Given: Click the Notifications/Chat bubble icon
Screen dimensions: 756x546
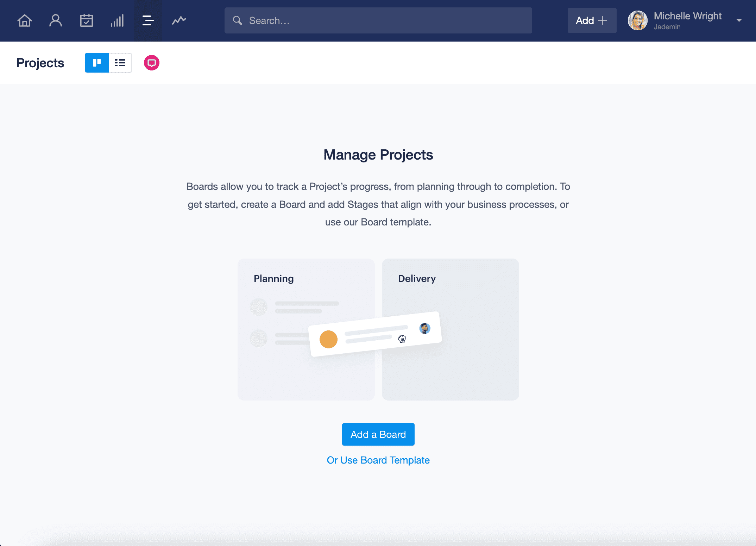Looking at the screenshot, I should pos(151,63).
